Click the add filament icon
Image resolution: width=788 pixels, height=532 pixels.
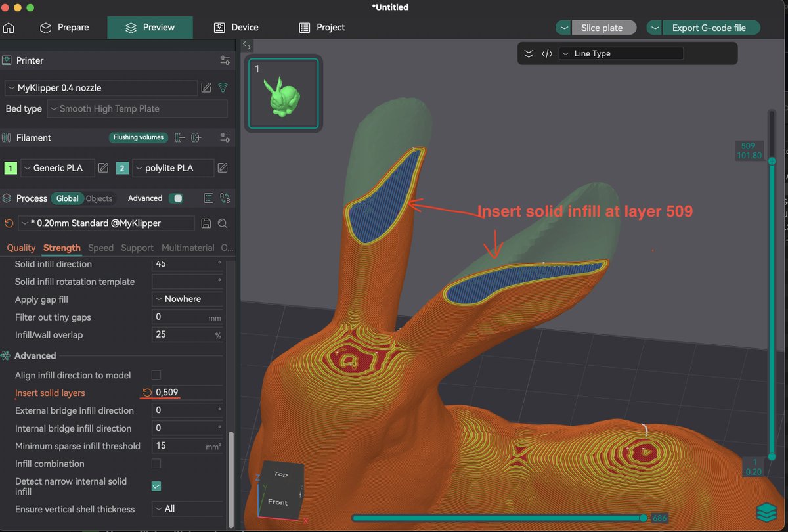click(196, 138)
